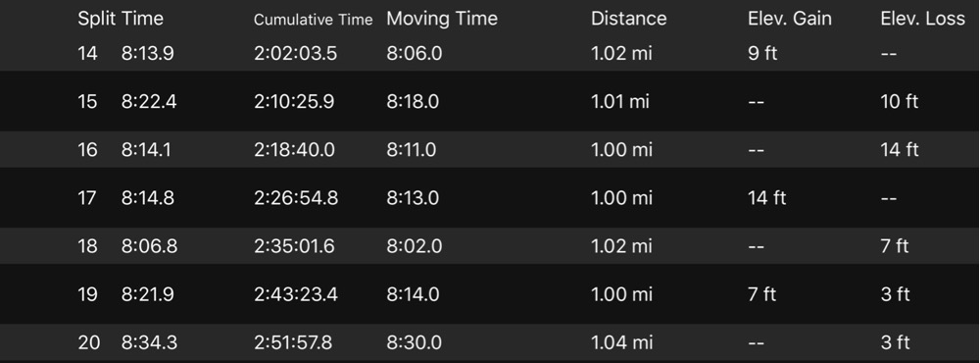Click moving time 8:18.0

[413, 101]
